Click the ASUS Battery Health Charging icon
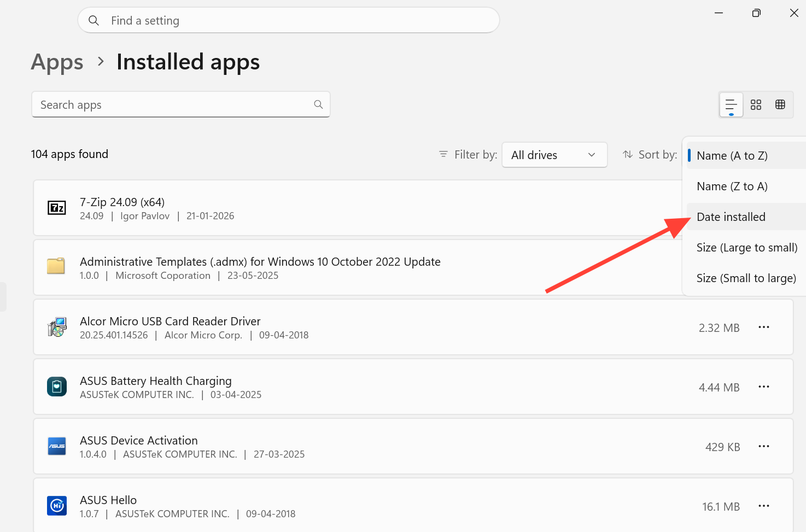 (57, 387)
